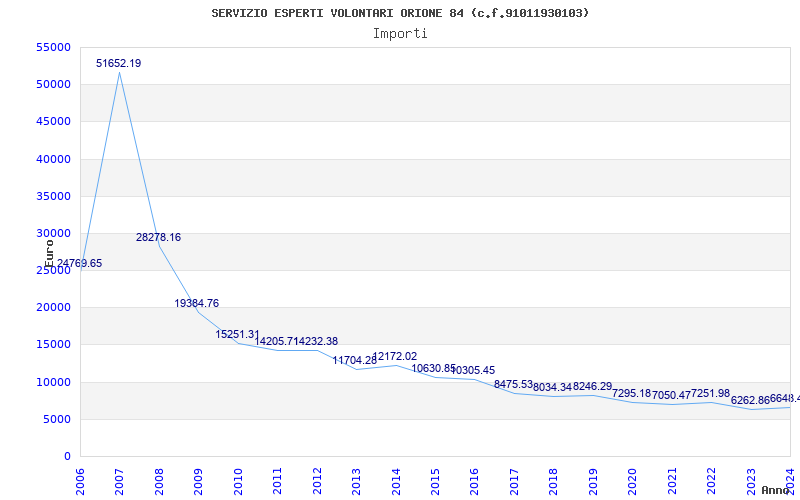
Task: Select the data label 7050.47
Action: click(671, 395)
